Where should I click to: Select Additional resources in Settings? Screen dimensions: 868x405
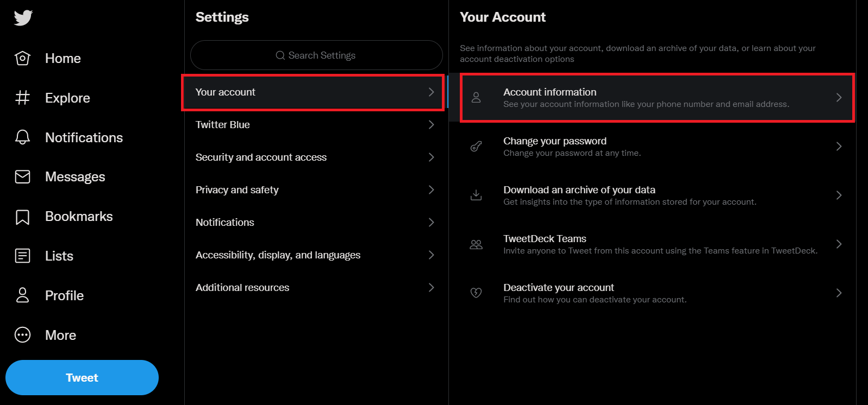242,288
